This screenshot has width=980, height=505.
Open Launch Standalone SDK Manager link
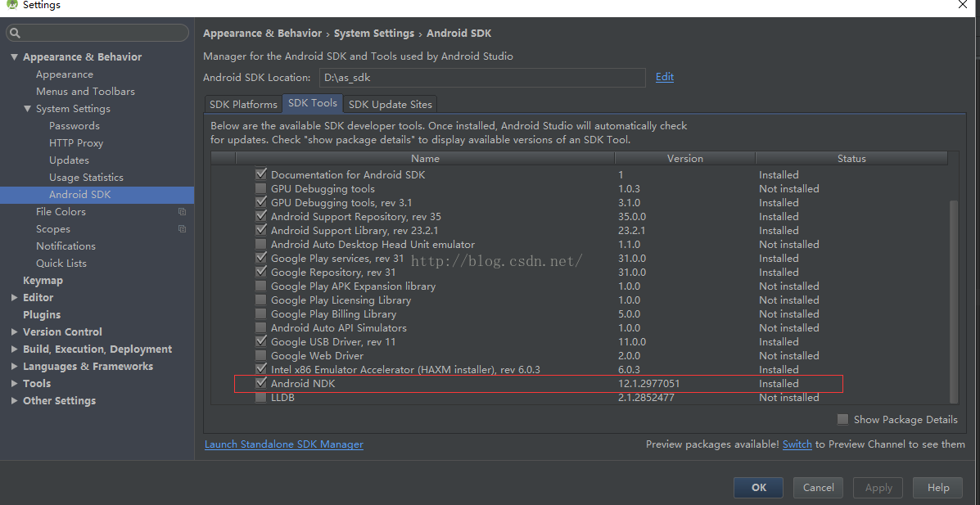283,444
